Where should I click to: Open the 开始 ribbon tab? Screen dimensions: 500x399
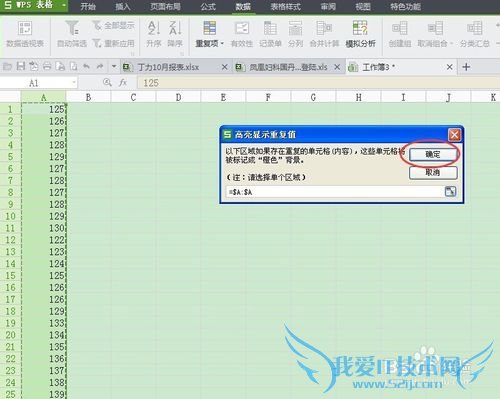click(88, 6)
